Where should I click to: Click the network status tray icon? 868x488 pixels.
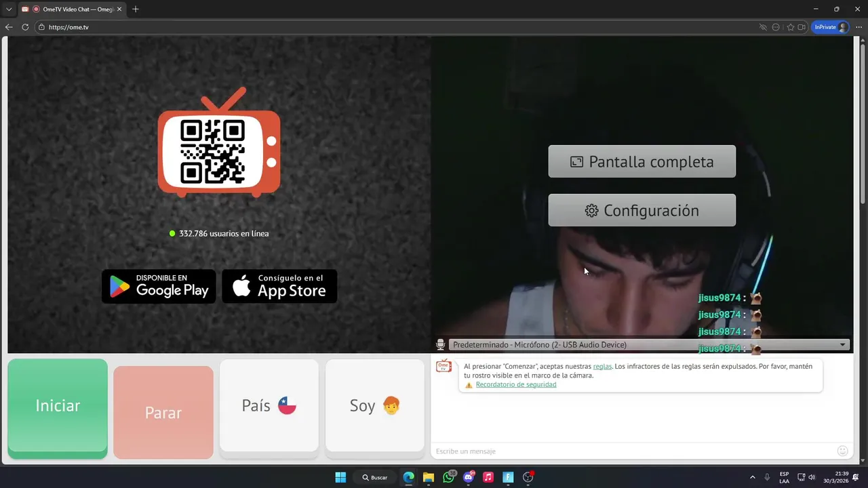point(801,477)
